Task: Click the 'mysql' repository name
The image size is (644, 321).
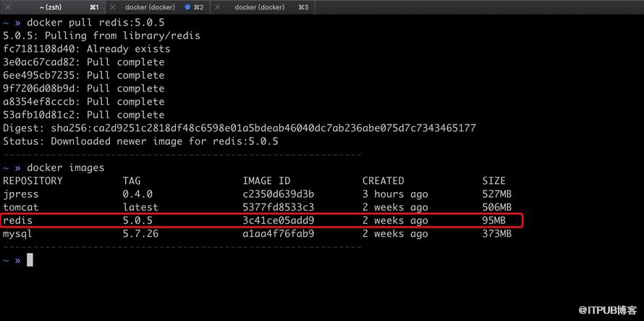Action: point(17,234)
